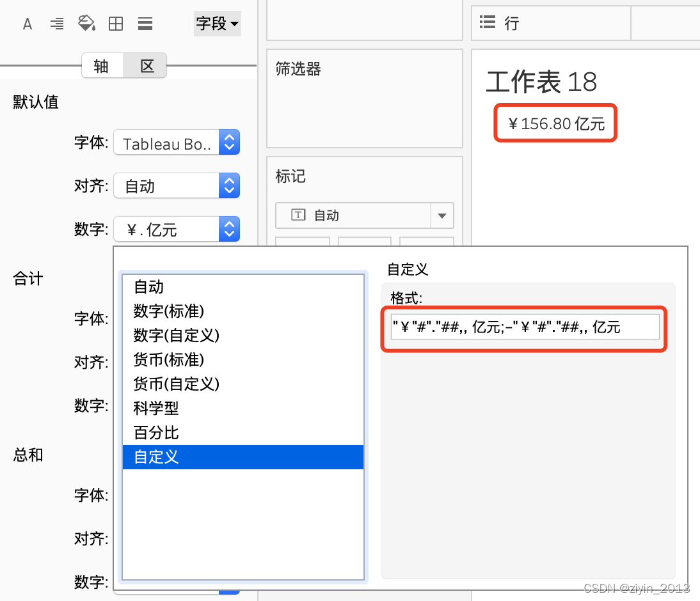Select 货币(自定义) format option

243,384
